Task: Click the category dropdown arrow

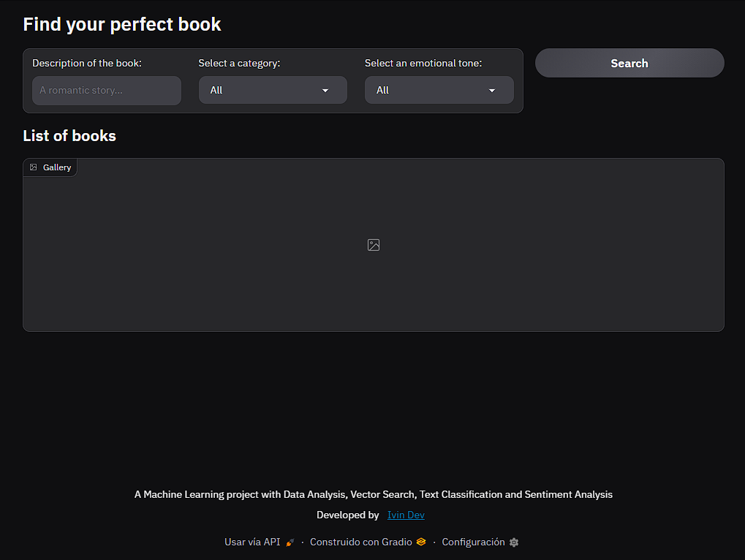Action: coord(325,90)
